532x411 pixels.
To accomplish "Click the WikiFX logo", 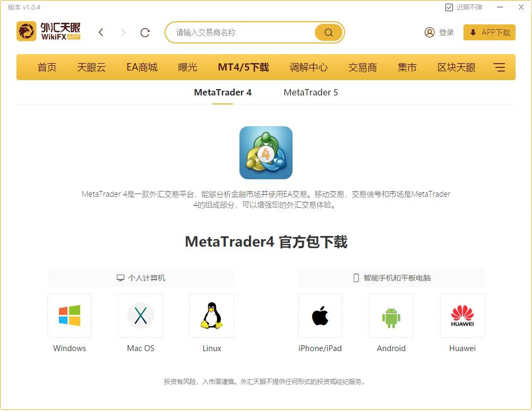I will coord(48,31).
